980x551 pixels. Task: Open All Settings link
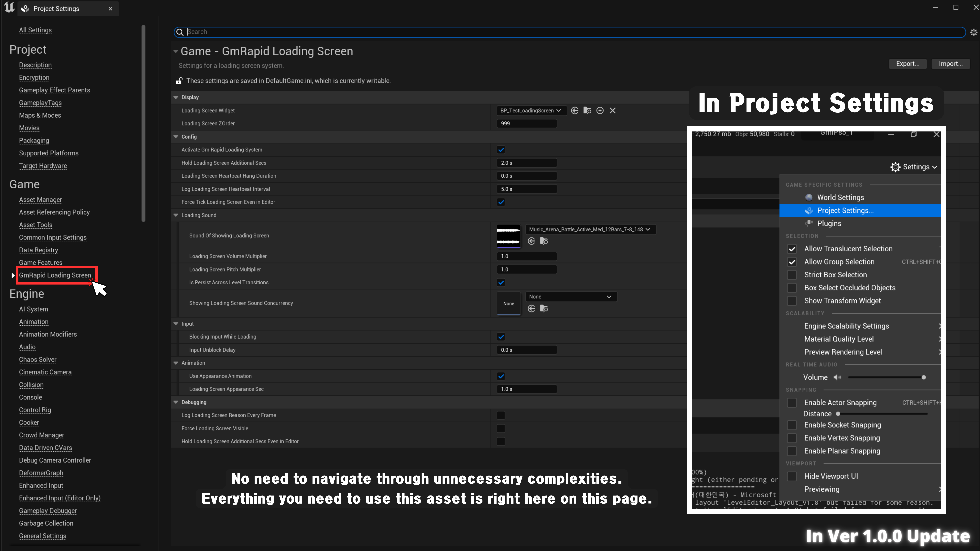point(35,30)
